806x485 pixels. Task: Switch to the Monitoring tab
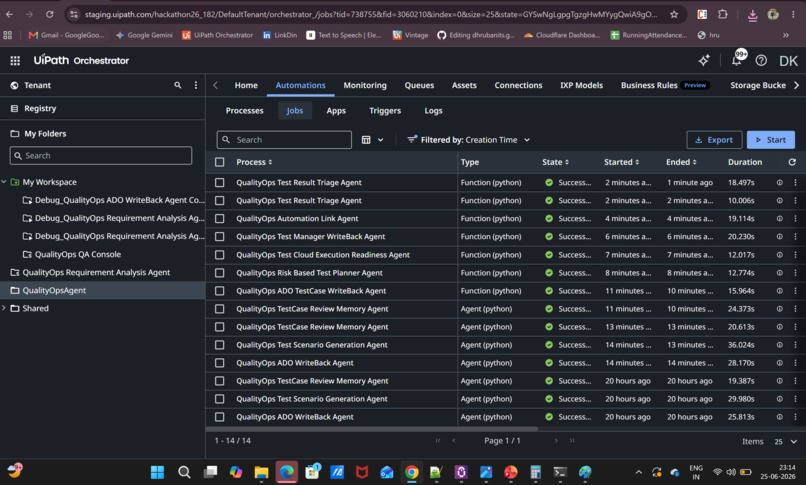coord(365,85)
